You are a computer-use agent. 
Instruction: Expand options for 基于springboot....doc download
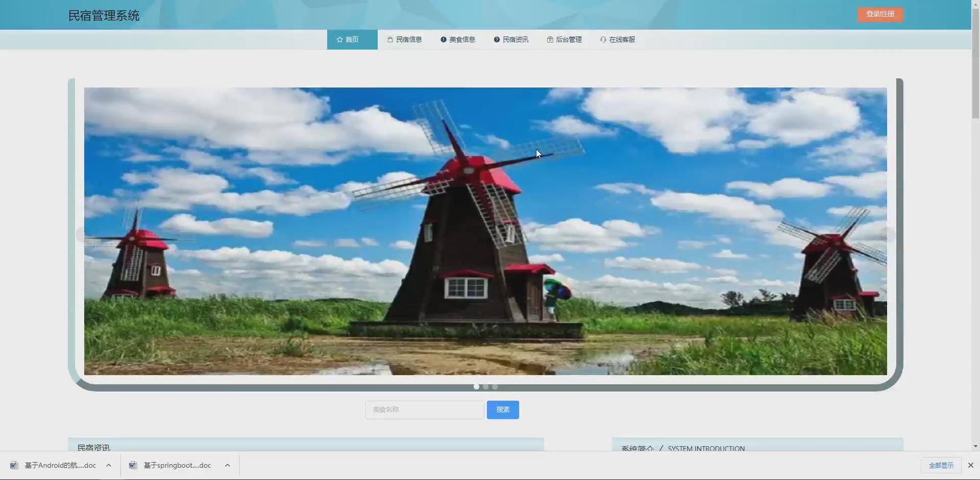227,465
